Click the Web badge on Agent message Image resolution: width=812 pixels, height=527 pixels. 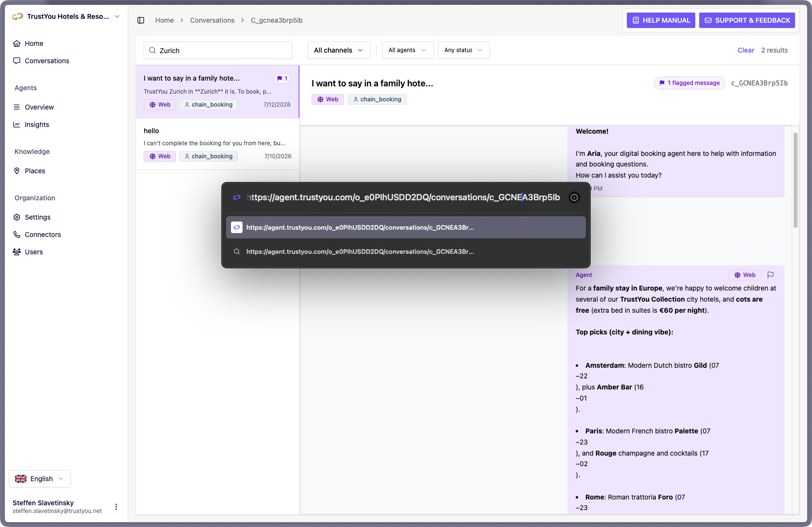pyautogui.click(x=744, y=275)
